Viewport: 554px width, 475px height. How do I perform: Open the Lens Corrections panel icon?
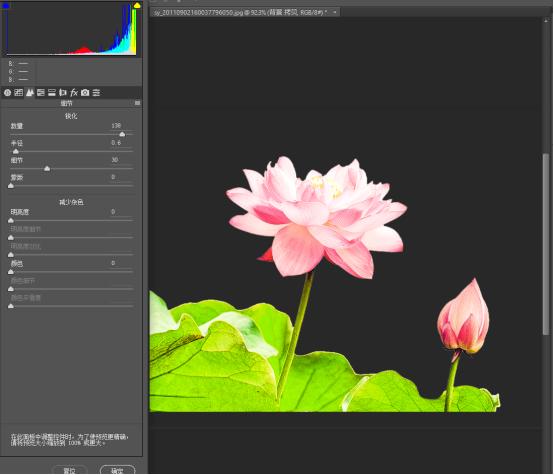point(63,93)
